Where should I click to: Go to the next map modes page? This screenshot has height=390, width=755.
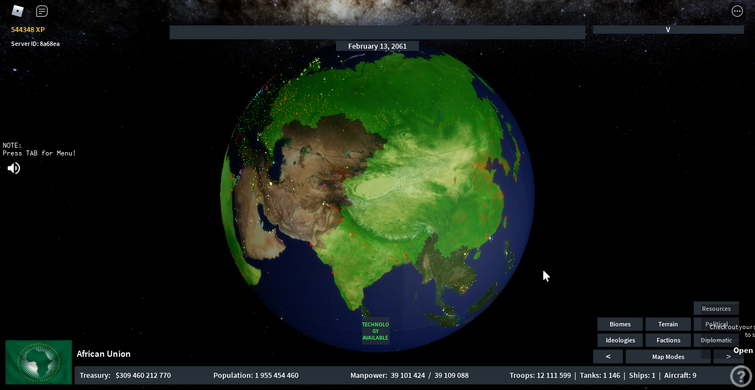tap(728, 356)
